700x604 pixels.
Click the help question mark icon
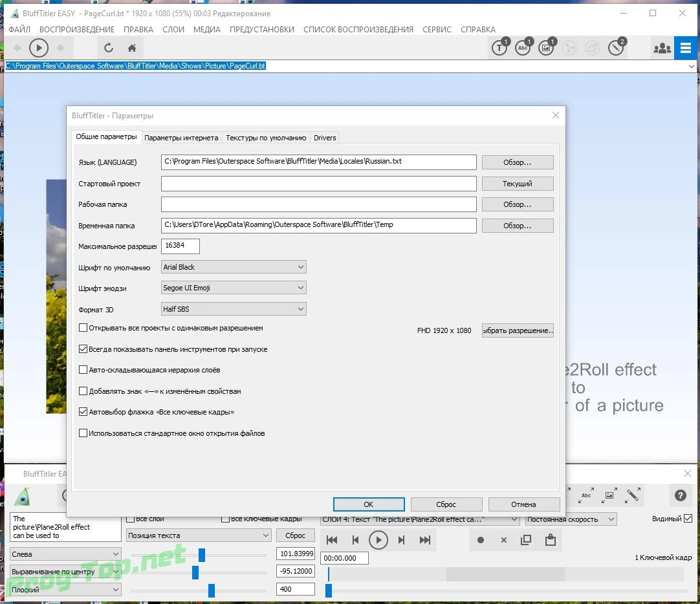click(680, 495)
